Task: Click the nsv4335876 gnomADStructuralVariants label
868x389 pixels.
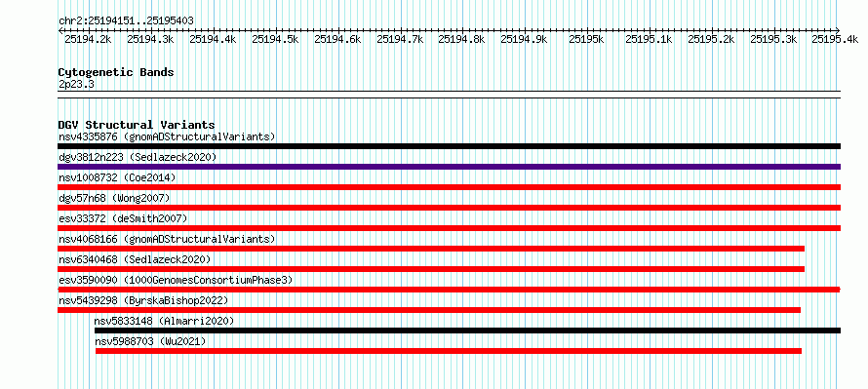Action: click(x=167, y=136)
